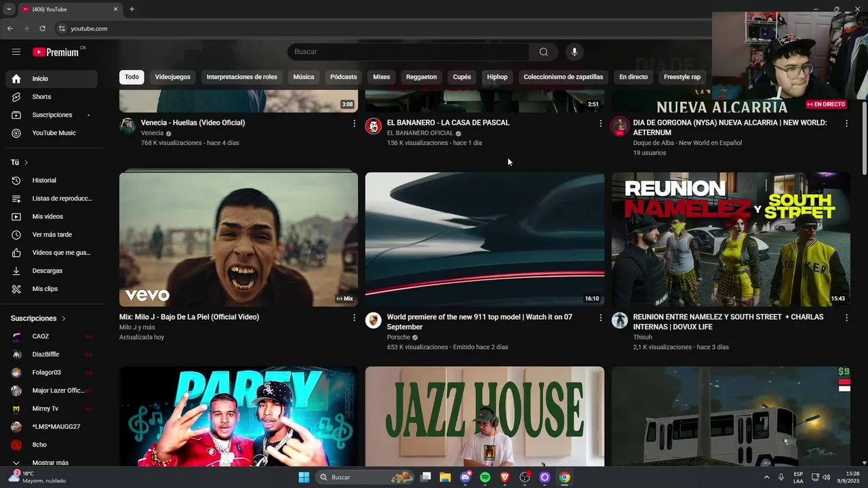Screen dimensions: 868x488
Task: Click the Porsche channel avatar
Action: point(374,321)
